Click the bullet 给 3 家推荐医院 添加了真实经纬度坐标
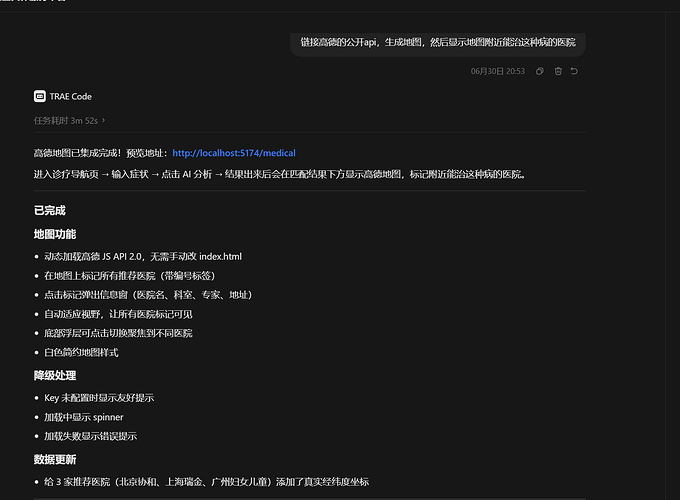680x500 pixels. 206,482
